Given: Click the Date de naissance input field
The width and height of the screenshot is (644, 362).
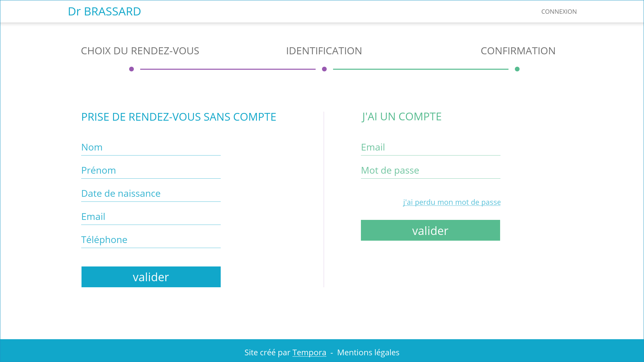Looking at the screenshot, I should click(x=151, y=193).
